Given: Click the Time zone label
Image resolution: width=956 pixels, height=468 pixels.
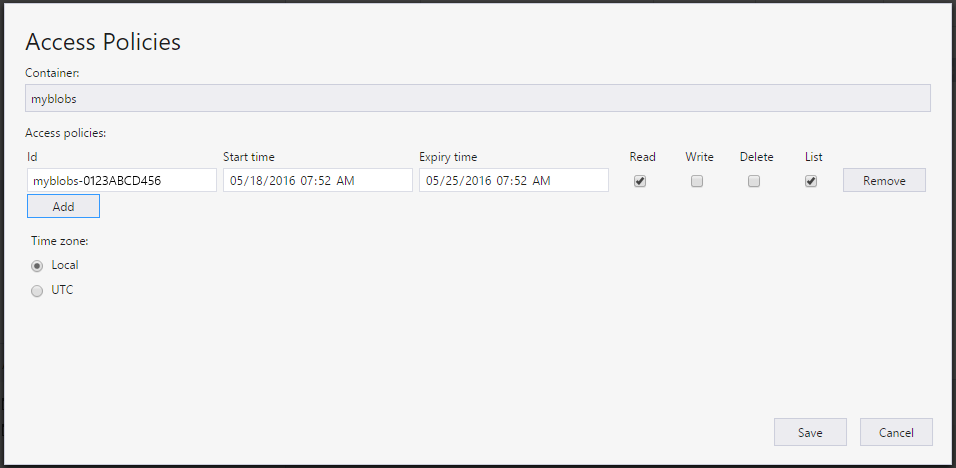Looking at the screenshot, I should [59, 241].
